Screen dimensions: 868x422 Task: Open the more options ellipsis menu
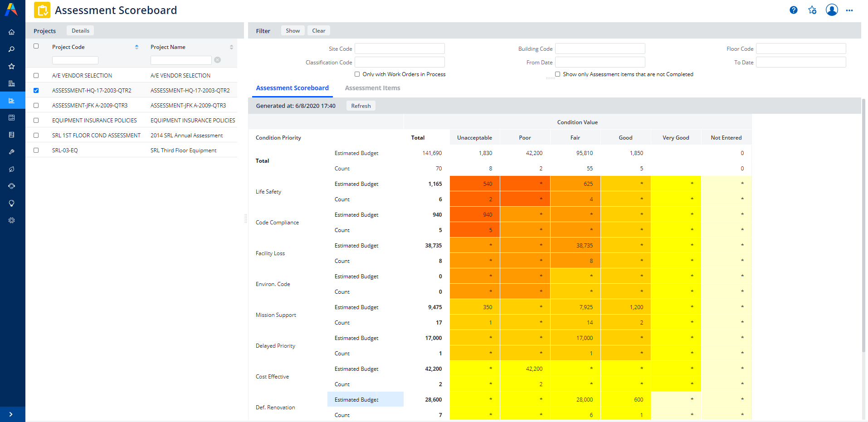click(x=849, y=10)
